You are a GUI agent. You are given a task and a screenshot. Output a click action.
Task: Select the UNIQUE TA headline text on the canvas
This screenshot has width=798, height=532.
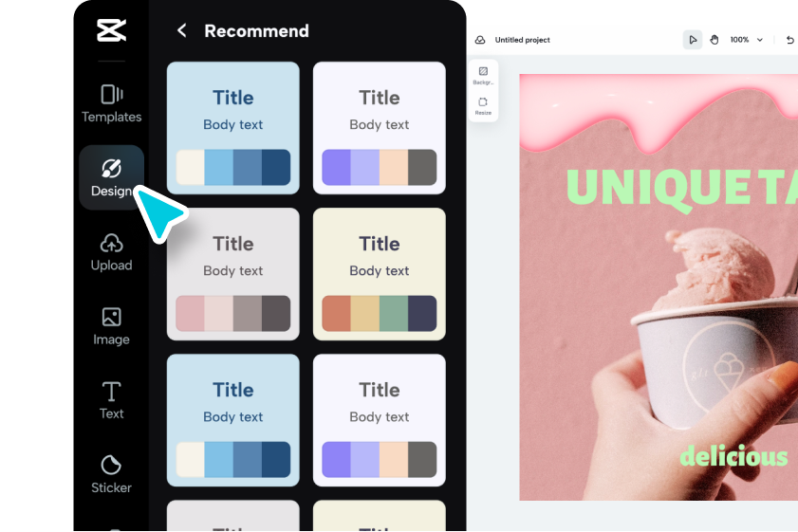click(x=682, y=188)
